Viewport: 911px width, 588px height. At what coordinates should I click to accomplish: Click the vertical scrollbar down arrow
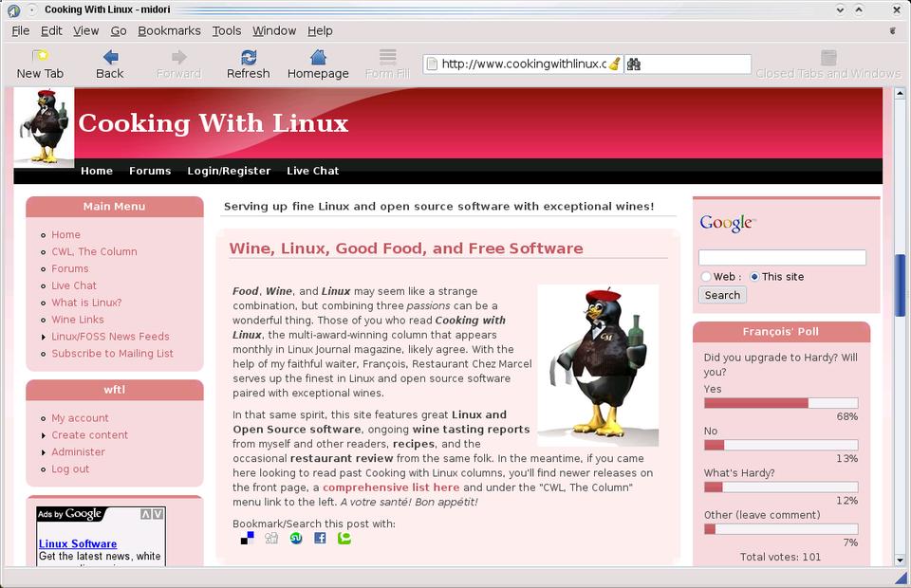coord(900,560)
